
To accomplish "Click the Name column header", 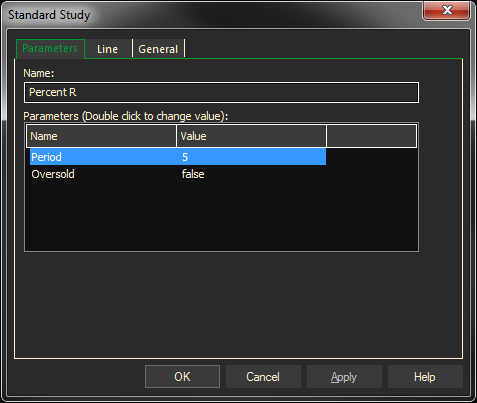I will click(x=101, y=136).
